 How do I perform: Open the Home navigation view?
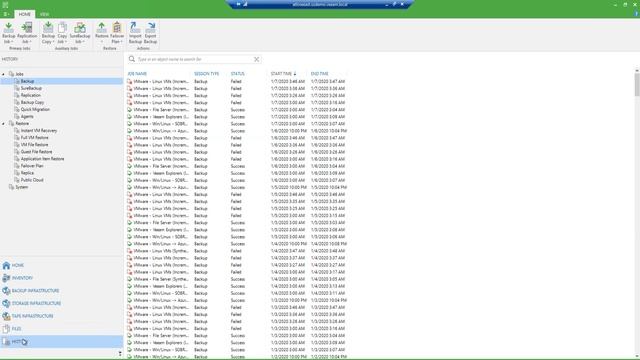(x=61, y=265)
